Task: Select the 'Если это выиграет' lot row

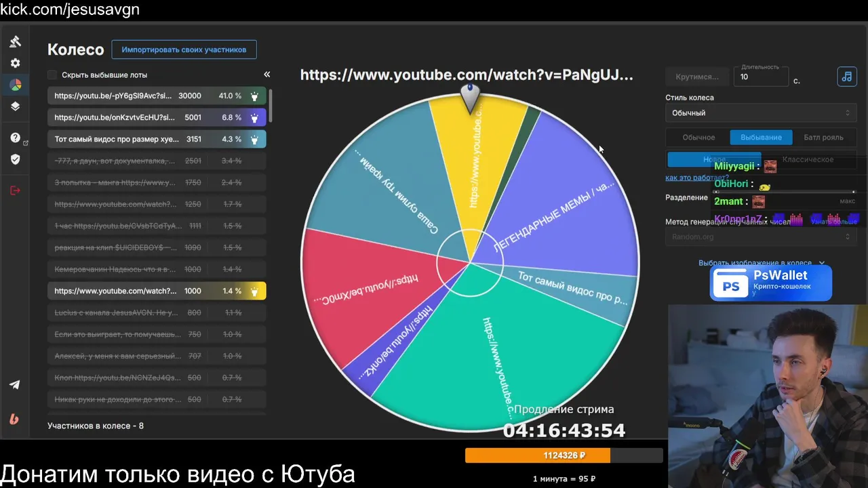Action: click(x=157, y=335)
